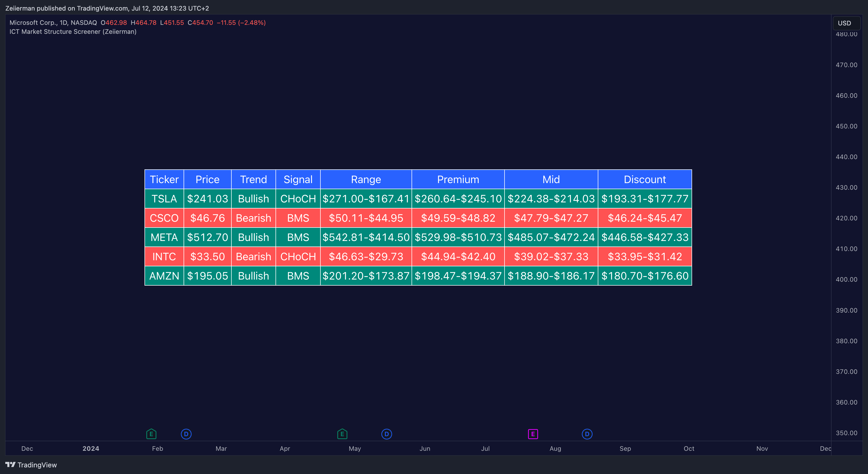The image size is (868, 474).
Task: Click the Ticker column header
Action: coord(164,179)
